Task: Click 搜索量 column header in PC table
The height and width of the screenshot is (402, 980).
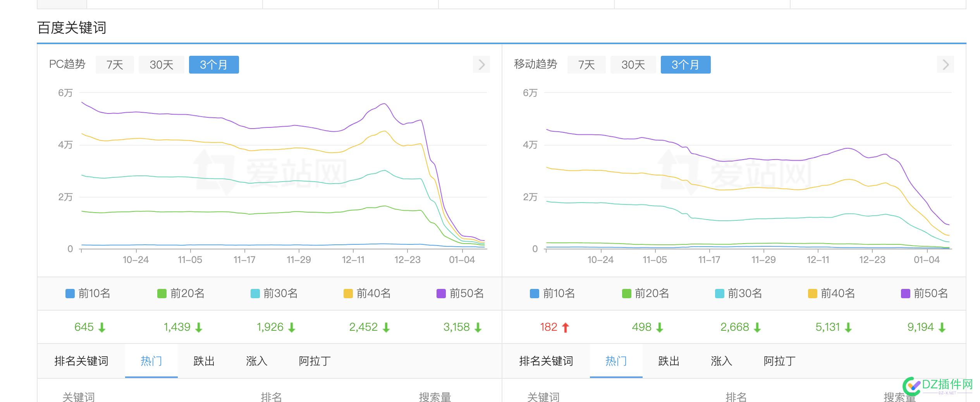Action: click(x=435, y=397)
